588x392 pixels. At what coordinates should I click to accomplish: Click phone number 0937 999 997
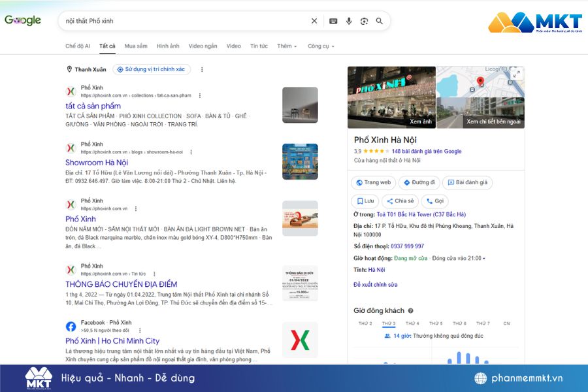tap(407, 246)
